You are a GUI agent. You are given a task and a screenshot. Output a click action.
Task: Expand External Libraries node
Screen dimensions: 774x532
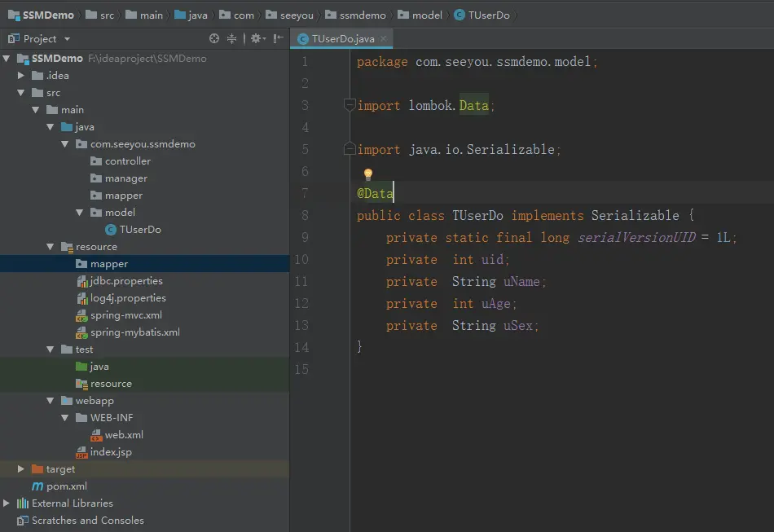tap(7, 503)
